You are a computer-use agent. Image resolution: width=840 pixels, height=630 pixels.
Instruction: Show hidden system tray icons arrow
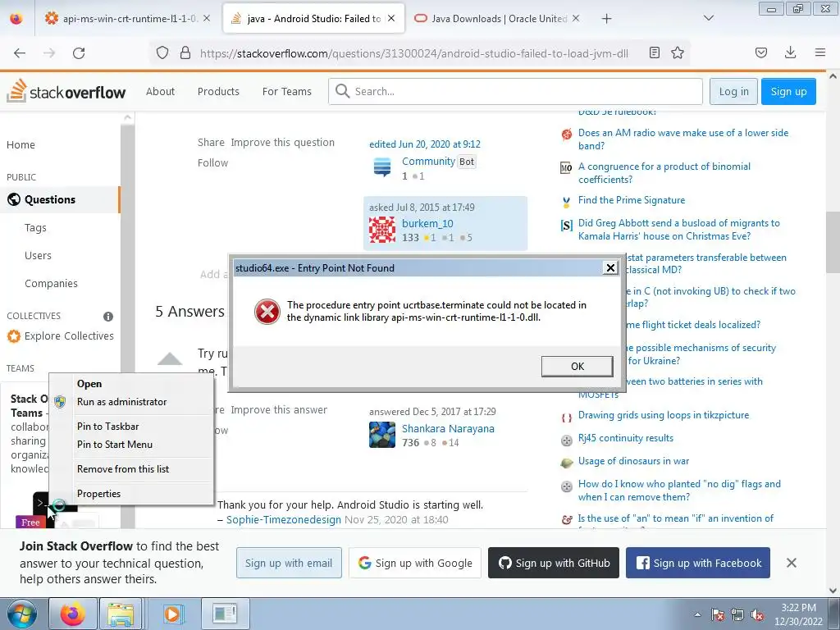(697, 614)
